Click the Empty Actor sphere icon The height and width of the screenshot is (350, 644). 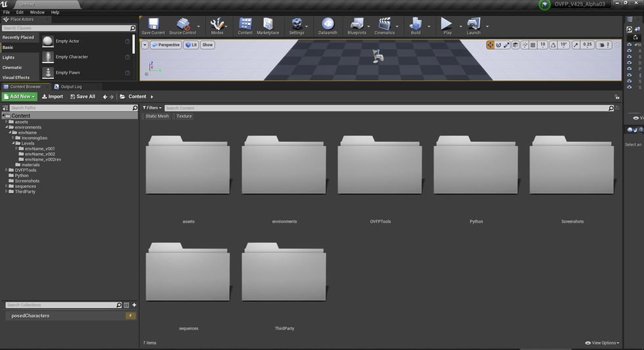coord(48,41)
